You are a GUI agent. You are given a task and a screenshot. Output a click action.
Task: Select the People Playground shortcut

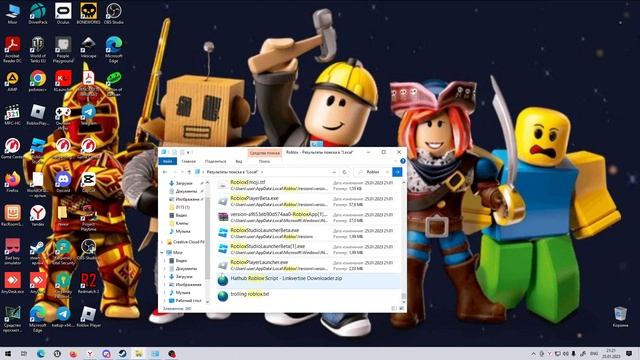click(63, 49)
